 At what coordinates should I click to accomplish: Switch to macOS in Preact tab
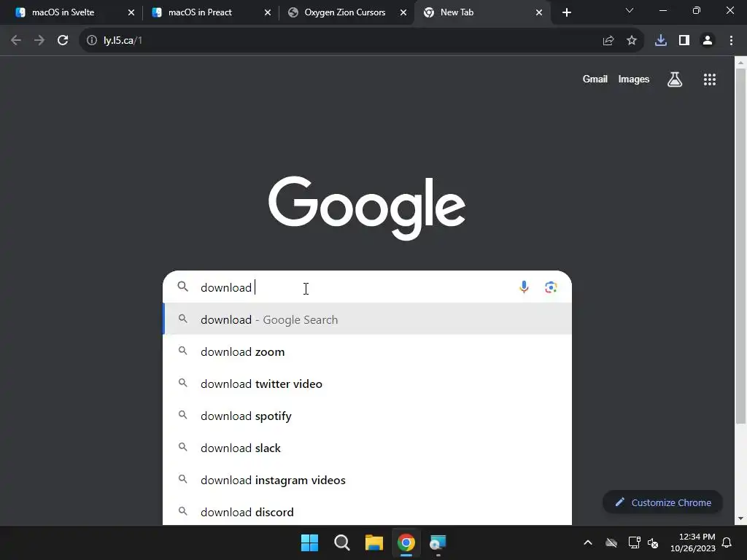coord(211,12)
